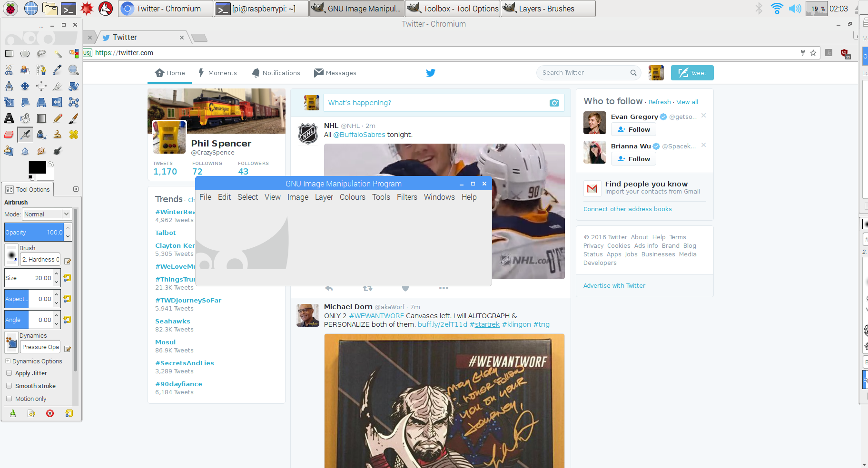Select the Scale tool in Toolbox
The width and height of the screenshot is (868, 468).
9,102
